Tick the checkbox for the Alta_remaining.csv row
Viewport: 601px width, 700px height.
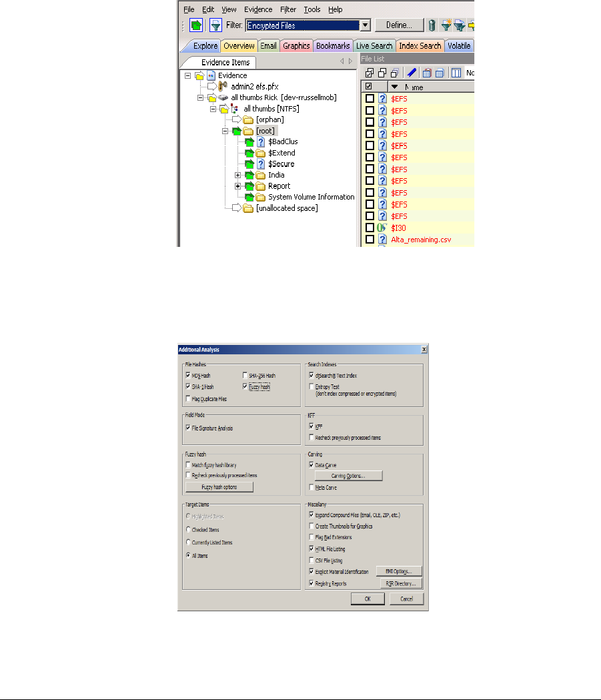pos(370,240)
